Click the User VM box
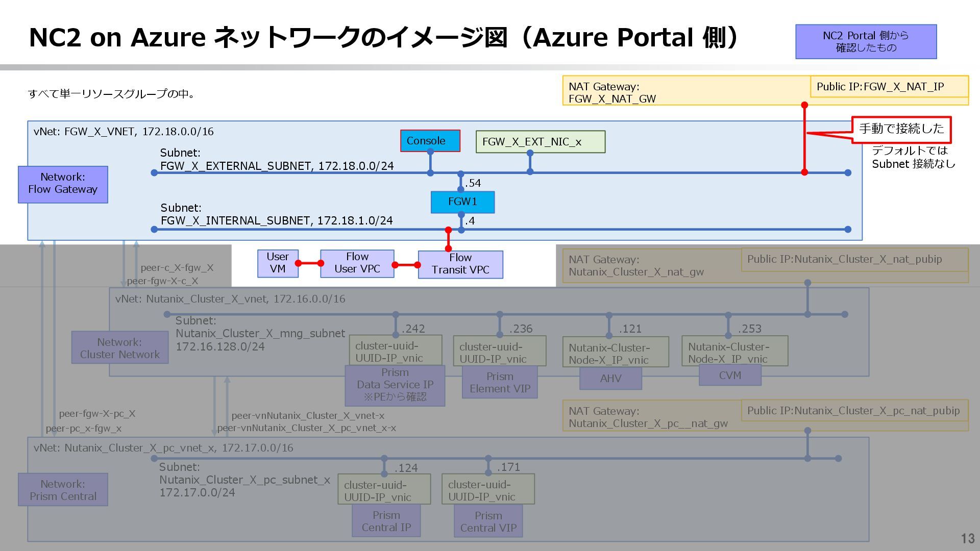The image size is (980, 551). [278, 263]
